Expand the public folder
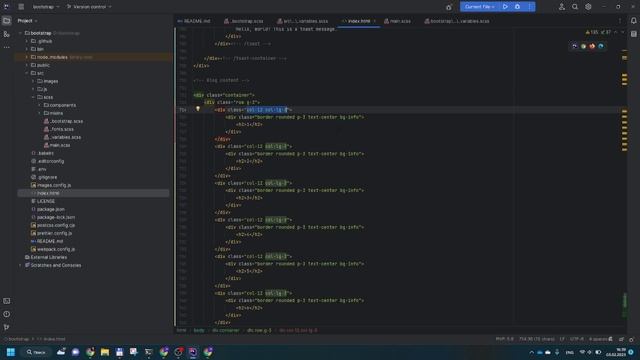 click(27, 65)
